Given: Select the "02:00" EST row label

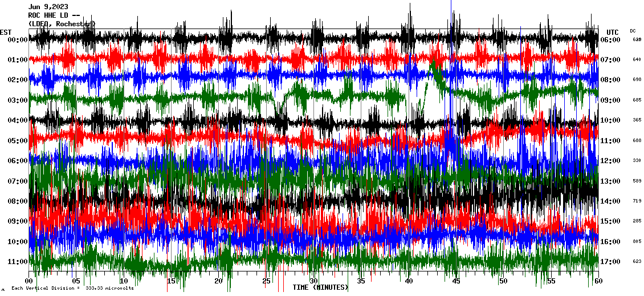Looking at the screenshot, I should [x=17, y=80].
